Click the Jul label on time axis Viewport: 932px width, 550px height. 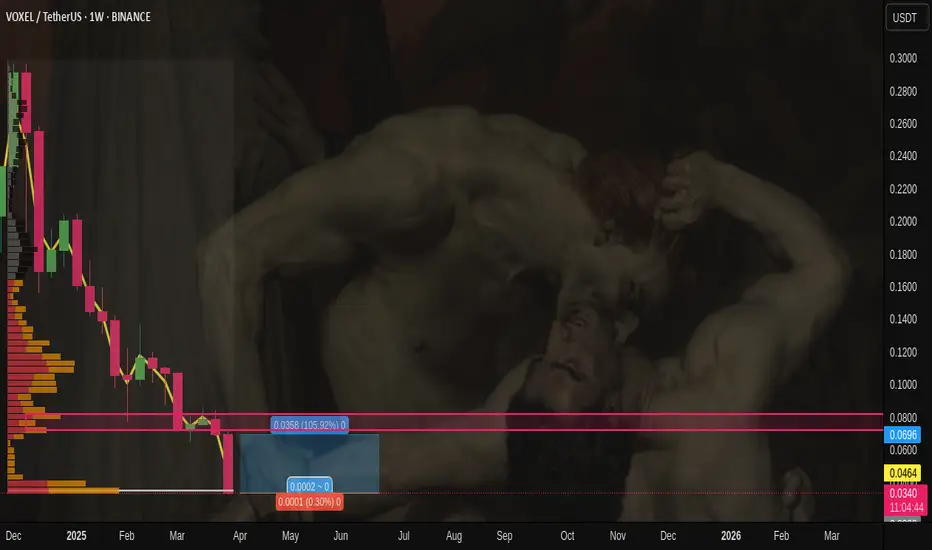(x=404, y=536)
